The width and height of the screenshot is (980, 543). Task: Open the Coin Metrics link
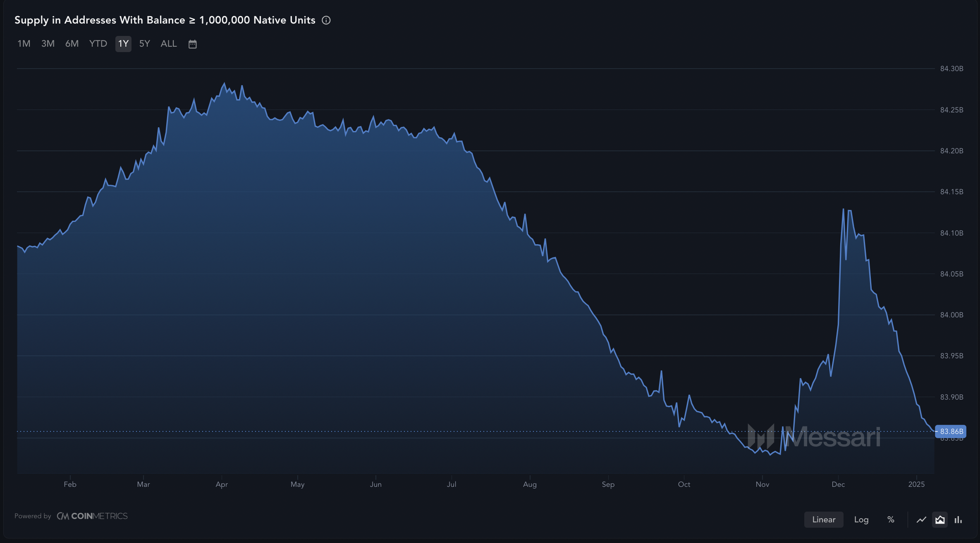point(92,516)
